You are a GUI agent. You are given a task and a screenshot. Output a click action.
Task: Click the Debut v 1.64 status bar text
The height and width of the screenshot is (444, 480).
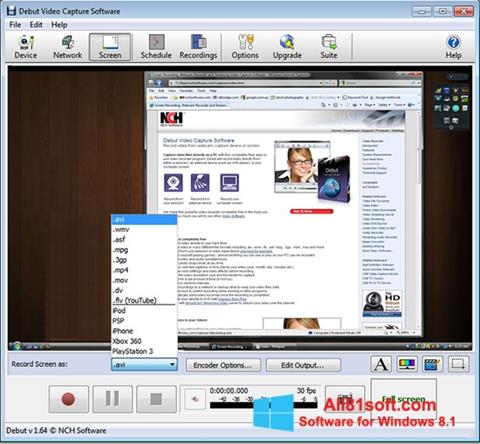[56, 430]
